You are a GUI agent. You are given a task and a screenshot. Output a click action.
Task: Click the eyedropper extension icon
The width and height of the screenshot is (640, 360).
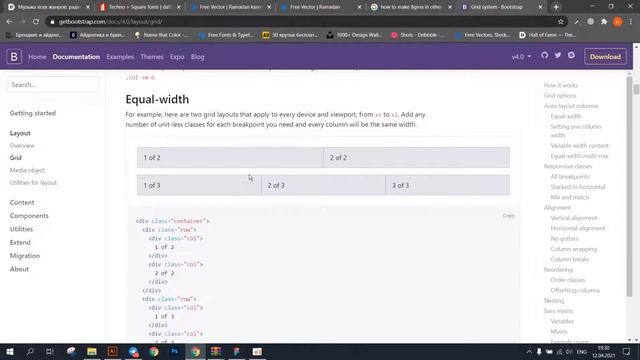(577, 22)
